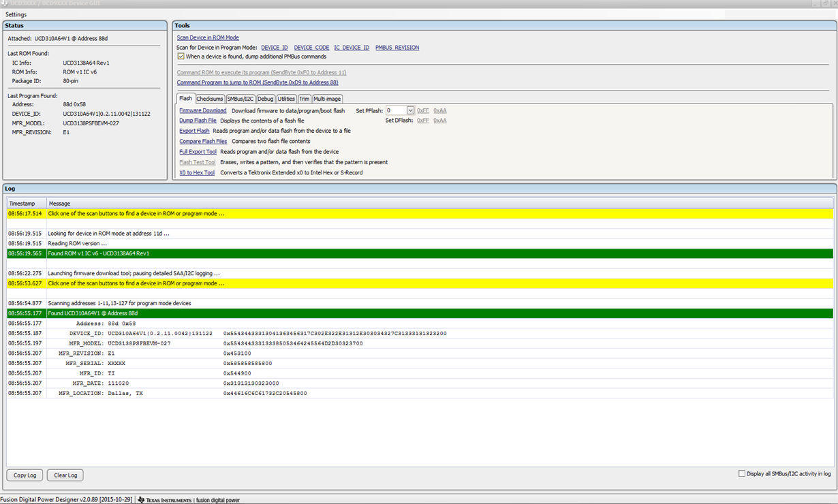The image size is (838, 504).
Task: Open the X0 to Hex Tool
Action: [x=197, y=172]
